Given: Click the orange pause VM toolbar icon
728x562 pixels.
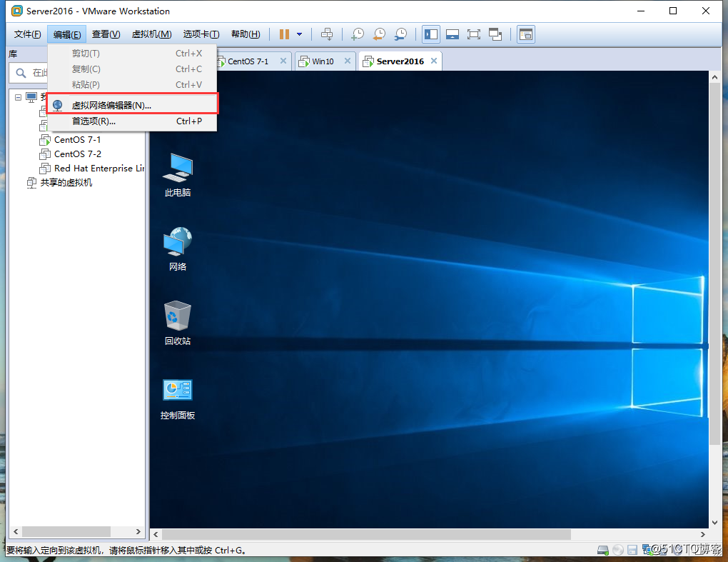Looking at the screenshot, I should pos(284,34).
